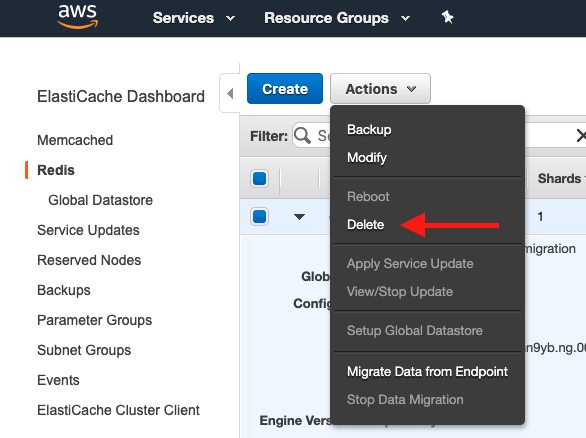Open ElastiCache Cluster Client link
The height and width of the screenshot is (438, 586).
click(118, 410)
